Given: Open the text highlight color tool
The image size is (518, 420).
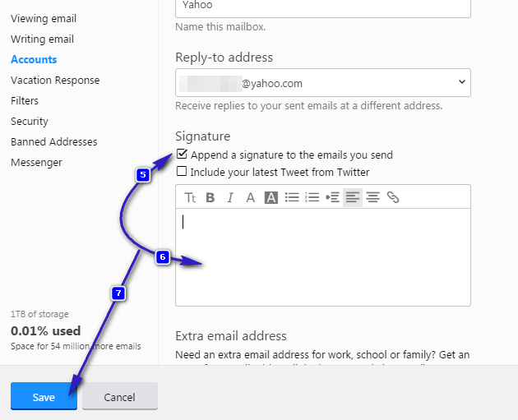Looking at the screenshot, I should pyautogui.click(x=271, y=198).
